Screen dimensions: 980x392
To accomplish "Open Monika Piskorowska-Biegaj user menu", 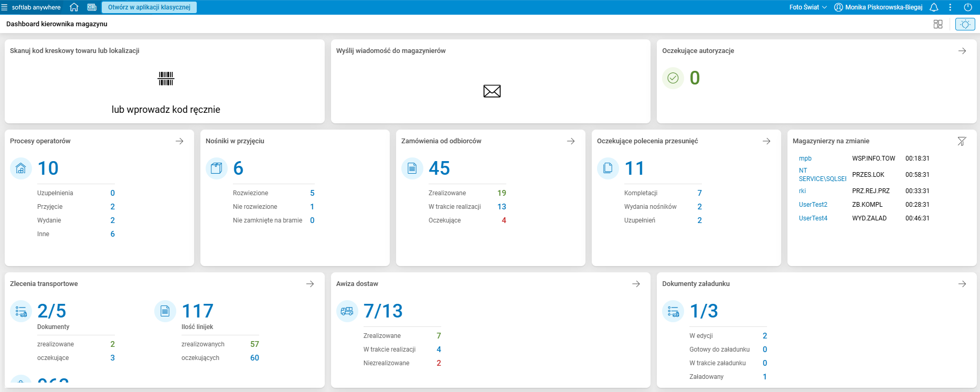I will [878, 7].
